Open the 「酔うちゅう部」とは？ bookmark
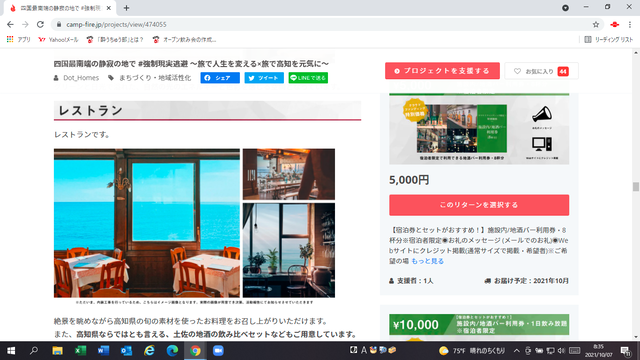This screenshot has height=360, width=640. pyautogui.click(x=115, y=40)
